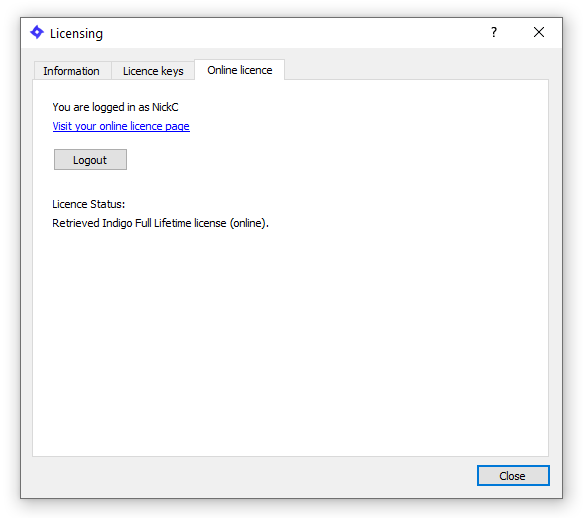Switch to the Information tab

(x=72, y=71)
